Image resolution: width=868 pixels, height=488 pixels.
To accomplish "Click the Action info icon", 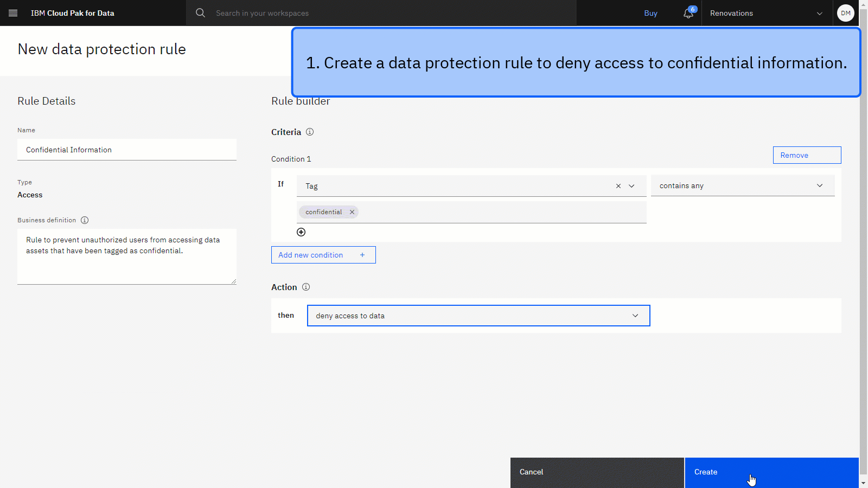I will pos(306,287).
